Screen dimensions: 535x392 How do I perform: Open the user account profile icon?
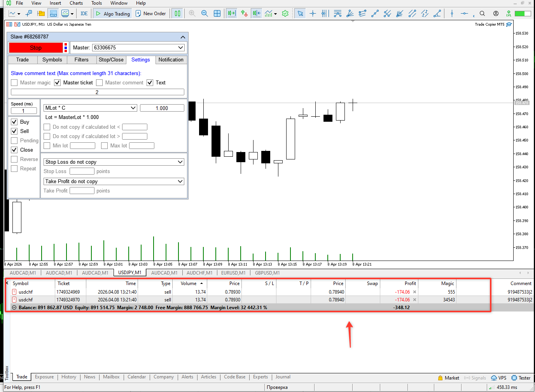[x=496, y=14]
